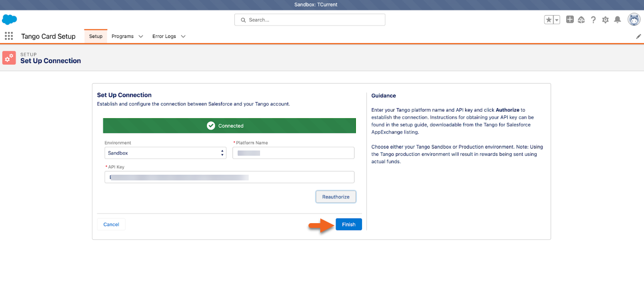Click the Set Up Connection app icon
Viewport: 644px width, 301px height.
(x=9, y=57)
